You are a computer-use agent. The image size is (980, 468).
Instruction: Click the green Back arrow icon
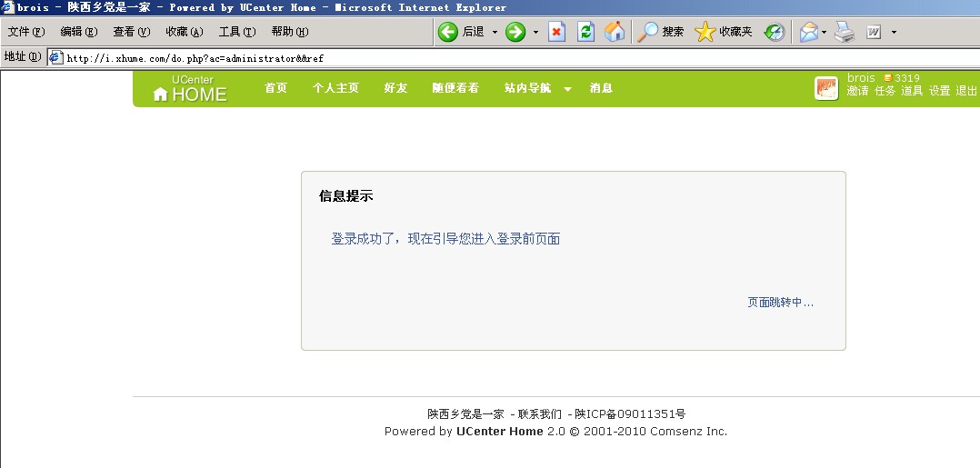[447, 32]
